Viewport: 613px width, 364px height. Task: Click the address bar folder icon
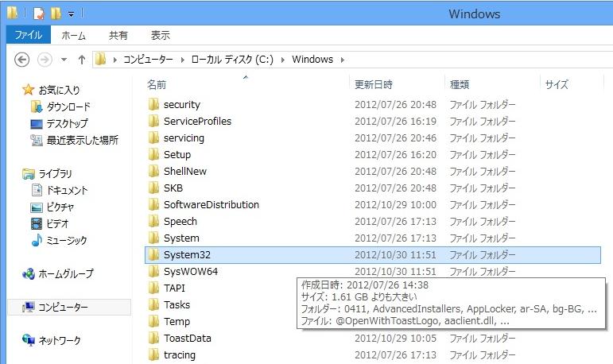point(100,60)
